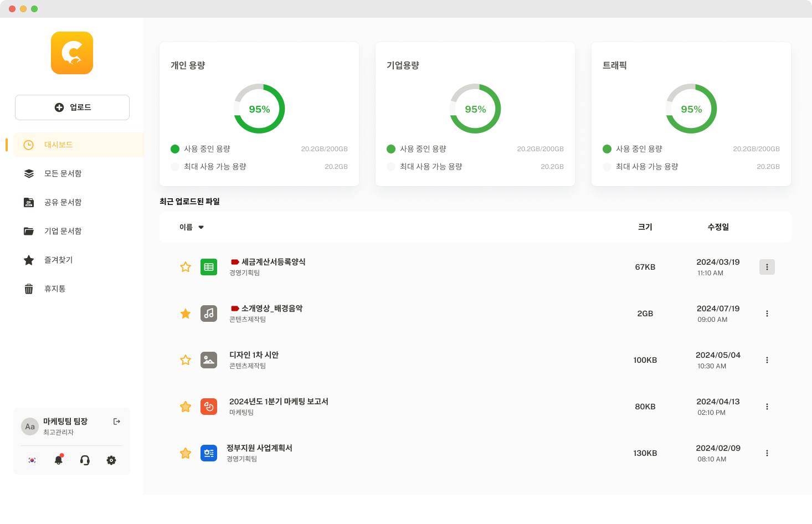Click green 사용 중인 용량 dot in 개인 용량
The height and width of the screenshot is (524, 812).
(x=175, y=149)
